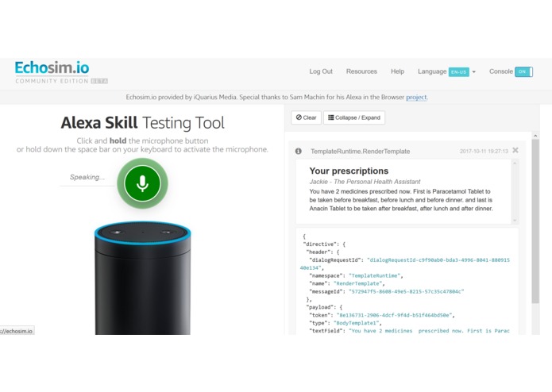Click the 'Your prescriptions' heading

pos(349,171)
